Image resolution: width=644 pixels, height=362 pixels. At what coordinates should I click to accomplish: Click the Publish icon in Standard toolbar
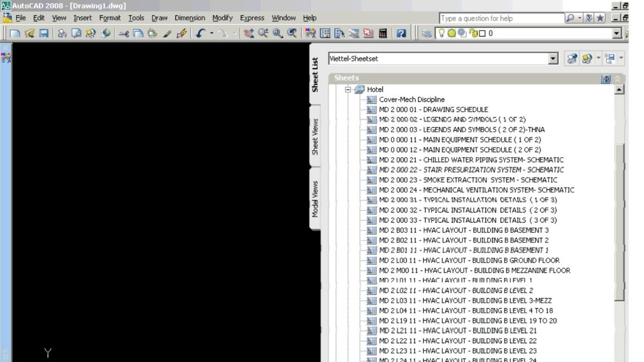(90, 33)
